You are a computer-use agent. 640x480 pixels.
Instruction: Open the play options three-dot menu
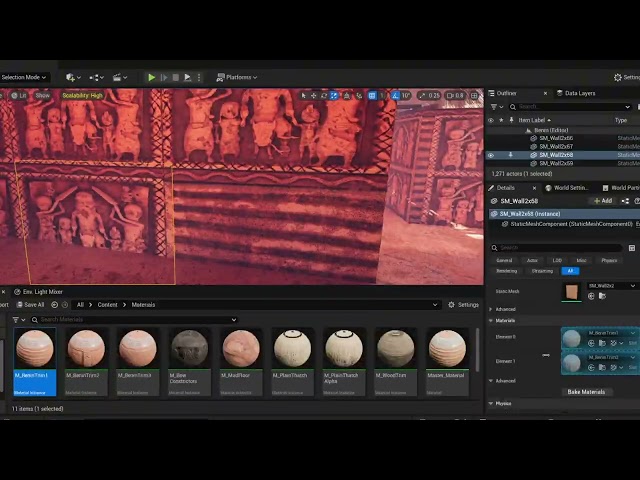(x=199, y=77)
